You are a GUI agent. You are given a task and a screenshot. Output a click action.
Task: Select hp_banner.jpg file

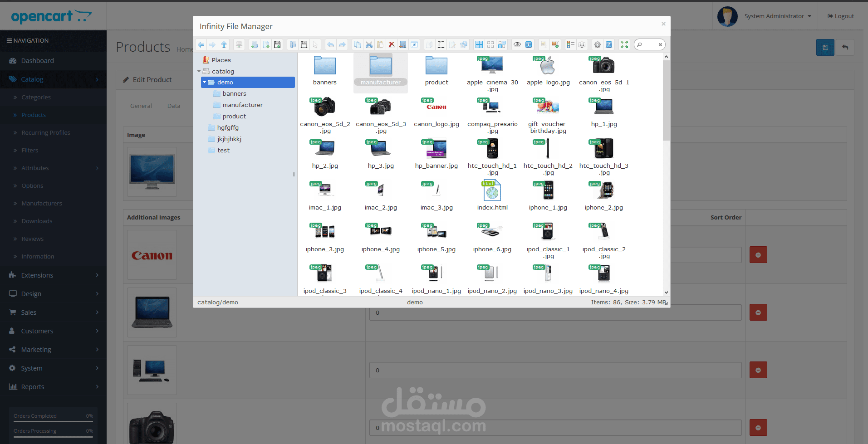click(x=436, y=154)
